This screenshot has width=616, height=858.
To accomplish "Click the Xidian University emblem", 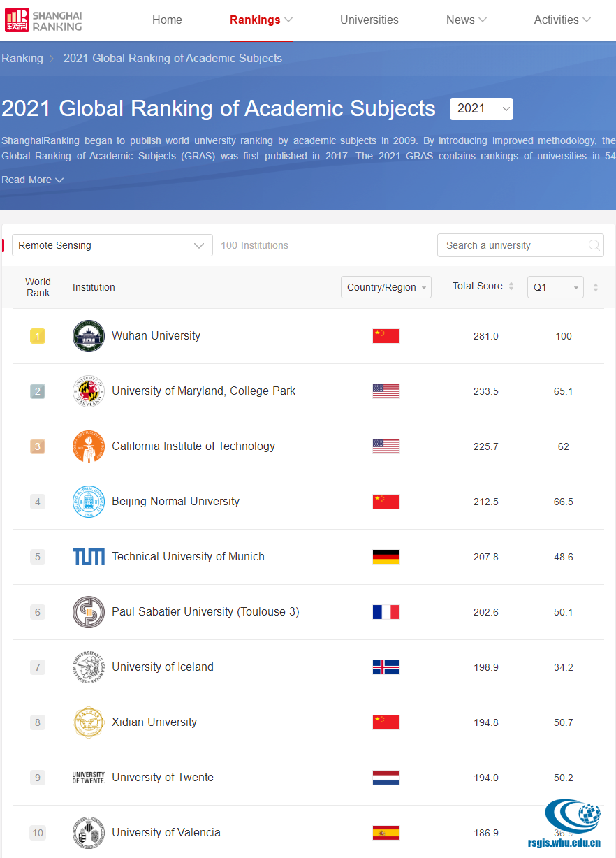I will pos(89,722).
